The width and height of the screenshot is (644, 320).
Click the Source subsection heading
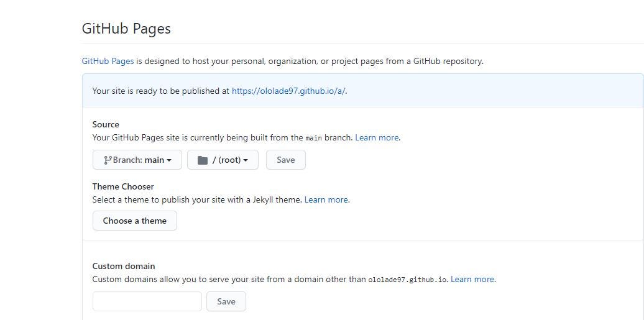pyautogui.click(x=106, y=124)
